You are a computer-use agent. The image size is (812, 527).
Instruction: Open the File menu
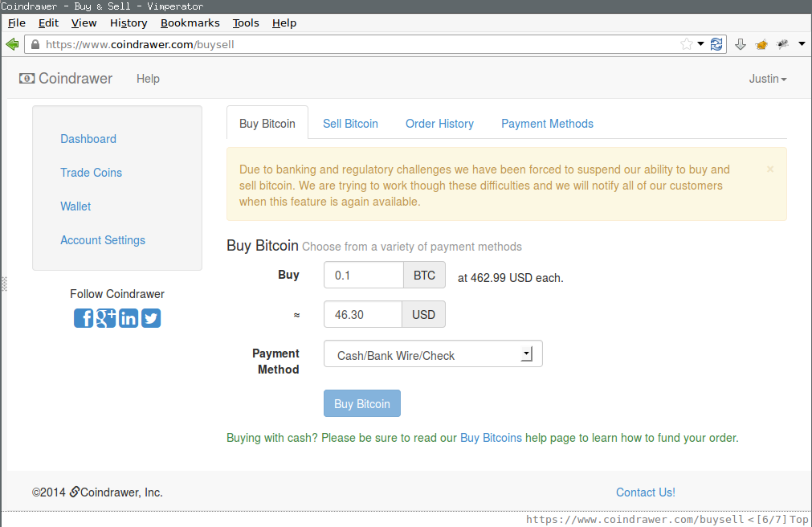(x=17, y=23)
